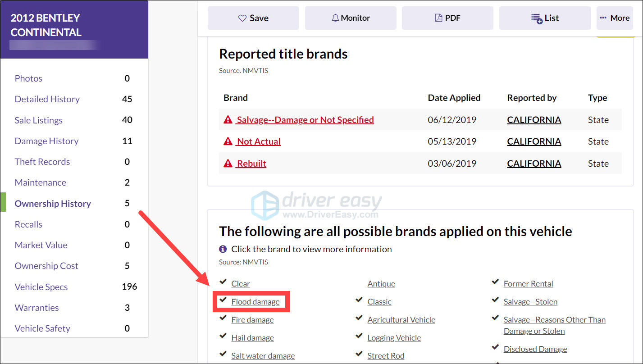Click the add-to-list icon
The image size is (643, 364).
pyautogui.click(x=536, y=18)
